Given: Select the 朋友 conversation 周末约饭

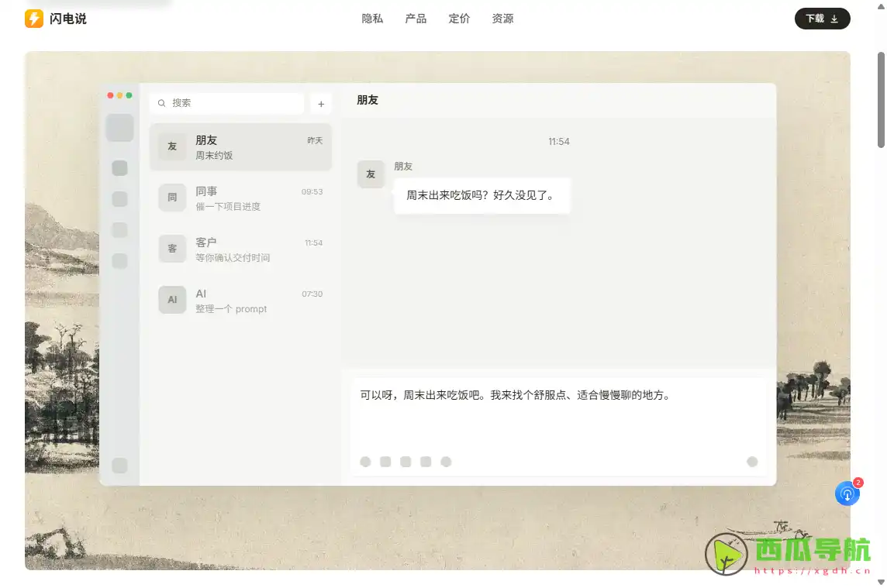Looking at the screenshot, I should (240, 147).
